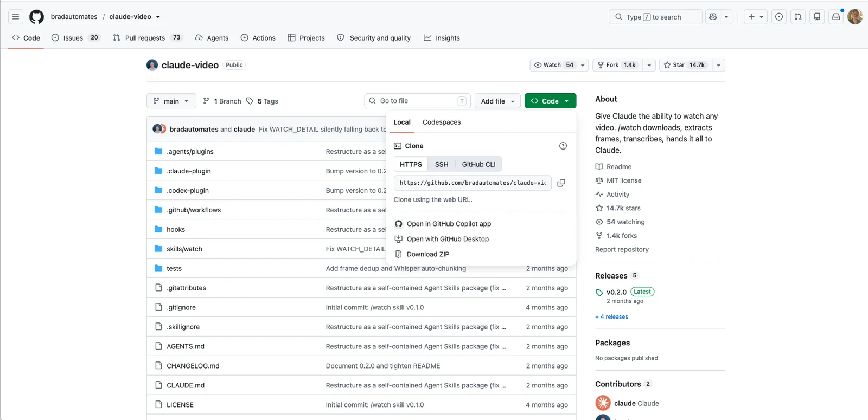Open the + 4 releases link
Viewport: 868px width, 420px height.
[611, 317]
